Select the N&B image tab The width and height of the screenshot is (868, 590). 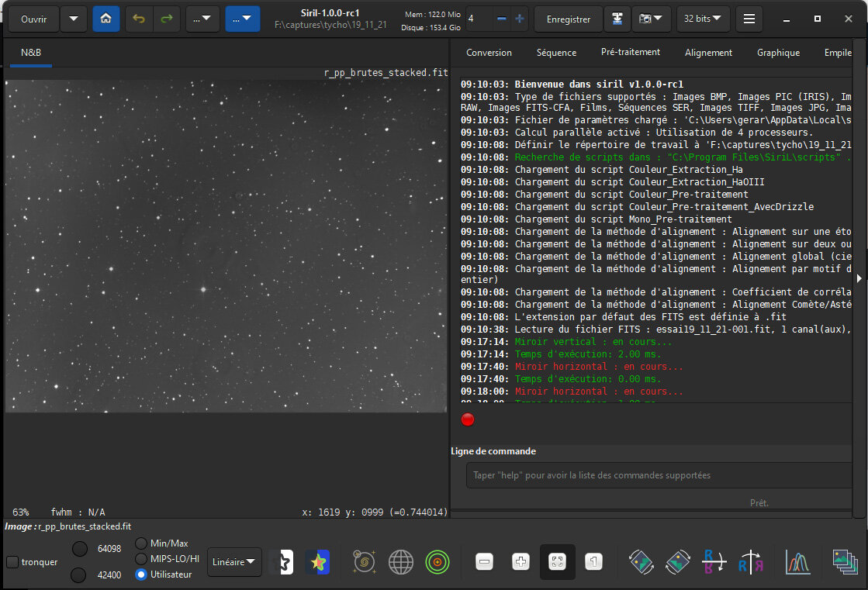pyautogui.click(x=31, y=53)
